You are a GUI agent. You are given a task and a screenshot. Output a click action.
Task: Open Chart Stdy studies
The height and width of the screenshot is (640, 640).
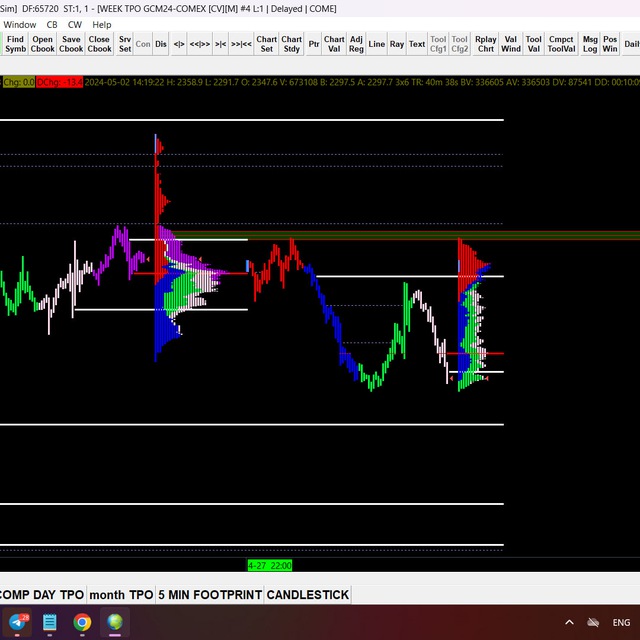[291, 44]
